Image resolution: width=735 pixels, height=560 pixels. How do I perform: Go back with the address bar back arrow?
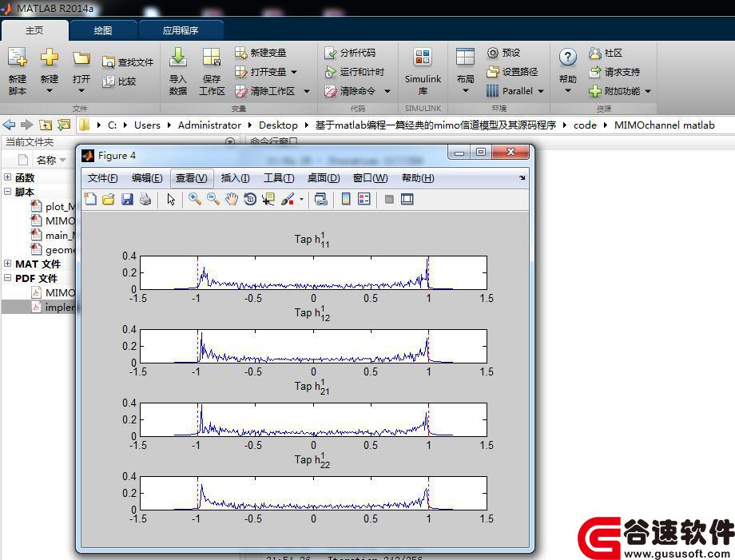tap(9, 125)
